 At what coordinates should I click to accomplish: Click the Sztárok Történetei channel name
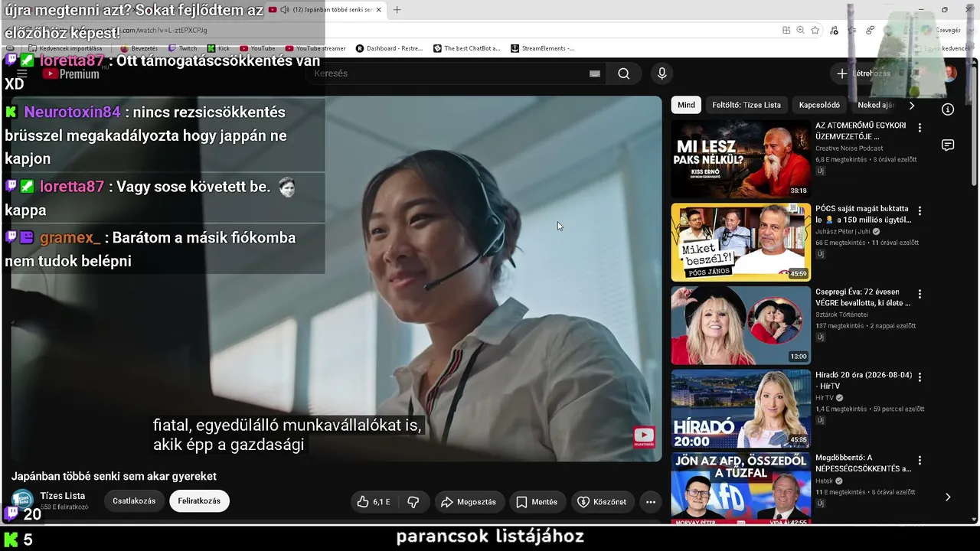coord(841,315)
